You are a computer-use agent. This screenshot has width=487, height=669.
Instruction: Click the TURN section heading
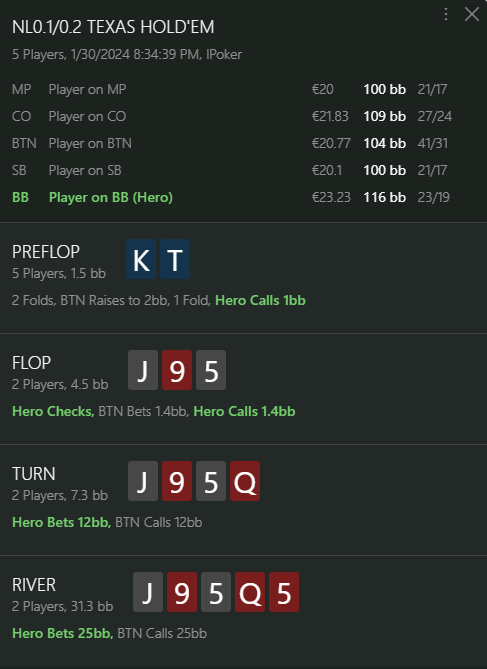(34, 474)
